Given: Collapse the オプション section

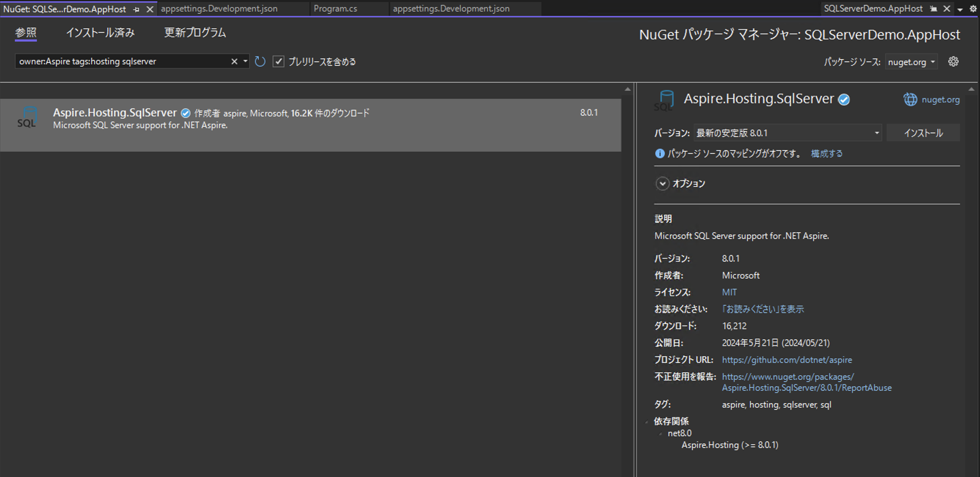Looking at the screenshot, I should pyautogui.click(x=662, y=183).
